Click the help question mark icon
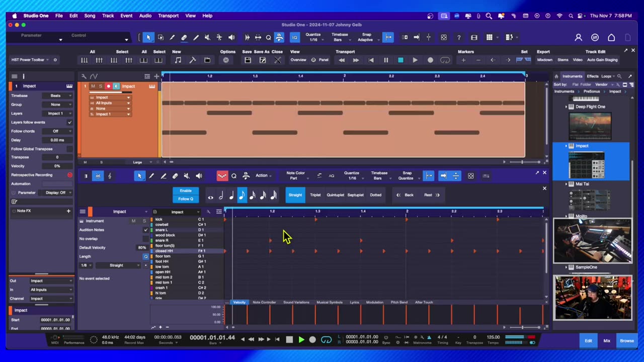Screen dimensions: 644x362 click(459, 37)
